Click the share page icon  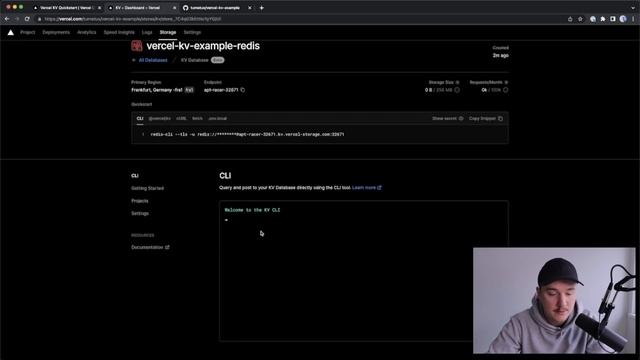tap(570, 19)
